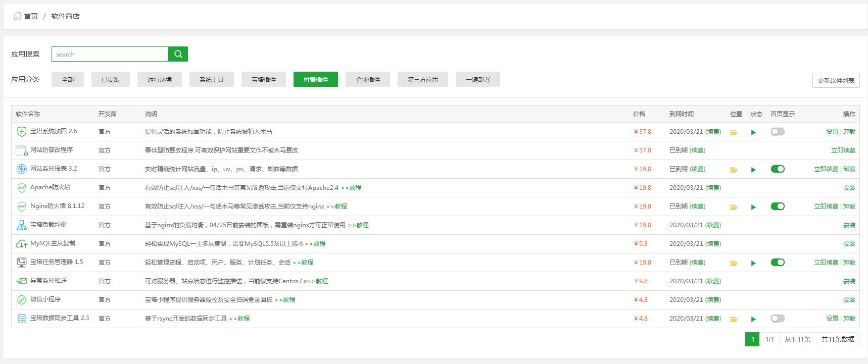Go to 首页 in breadcrumb
Viewport: 868px width, 364px height.
coord(31,16)
